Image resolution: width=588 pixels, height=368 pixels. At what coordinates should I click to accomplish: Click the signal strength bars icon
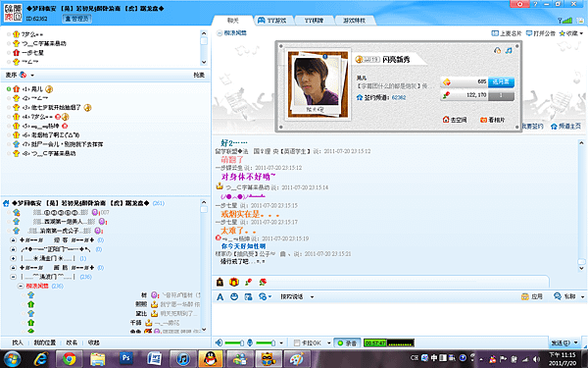pyautogui.click(x=565, y=21)
